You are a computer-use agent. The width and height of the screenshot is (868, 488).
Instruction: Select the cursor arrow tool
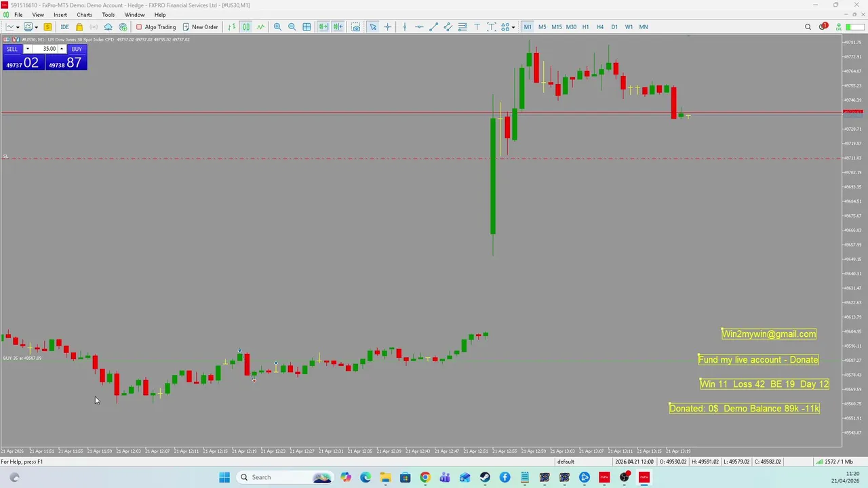[x=373, y=27]
